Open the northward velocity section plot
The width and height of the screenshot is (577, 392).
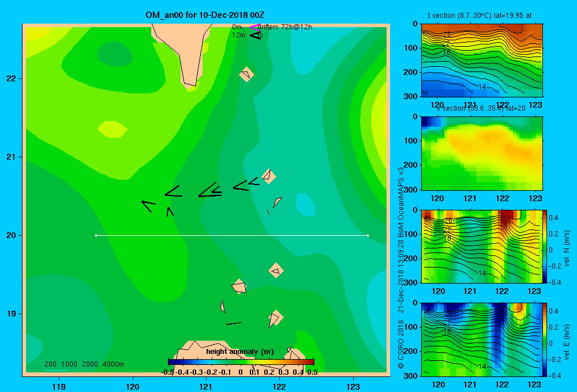(482, 246)
